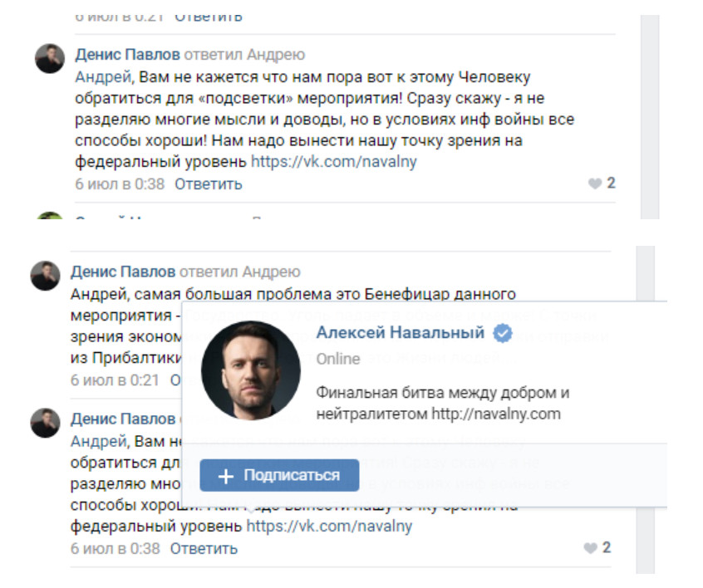This screenshot has height=588, width=703.
Task: Subscribe using the Подписаться button
Action: pyautogui.click(x=279, y=476)
